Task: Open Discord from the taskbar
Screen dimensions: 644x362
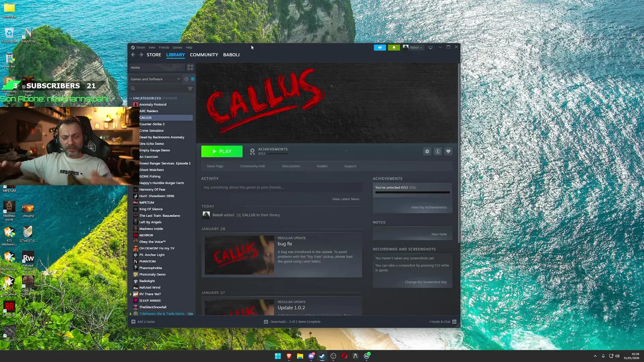Action: coord(311,356)
